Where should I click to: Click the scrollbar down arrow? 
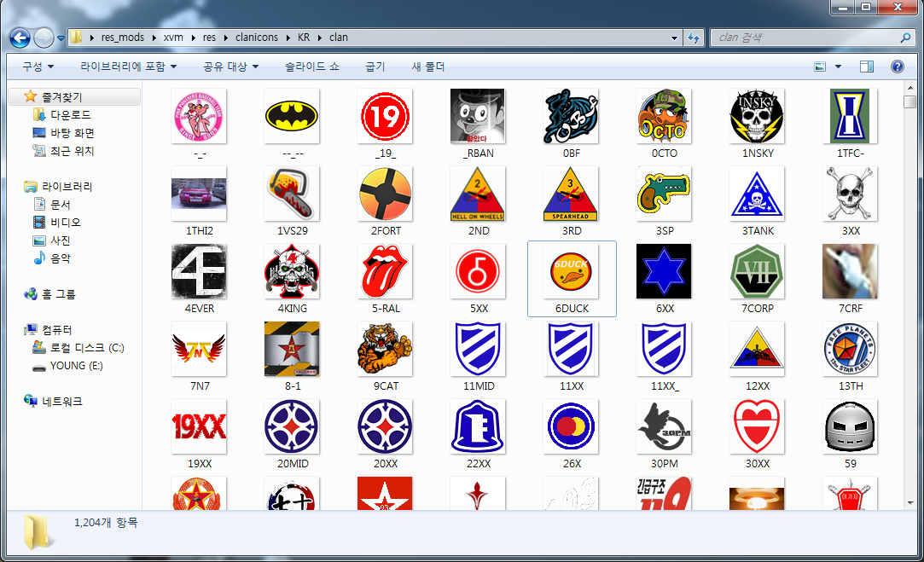pyautogui.click(x=909, y=503)
